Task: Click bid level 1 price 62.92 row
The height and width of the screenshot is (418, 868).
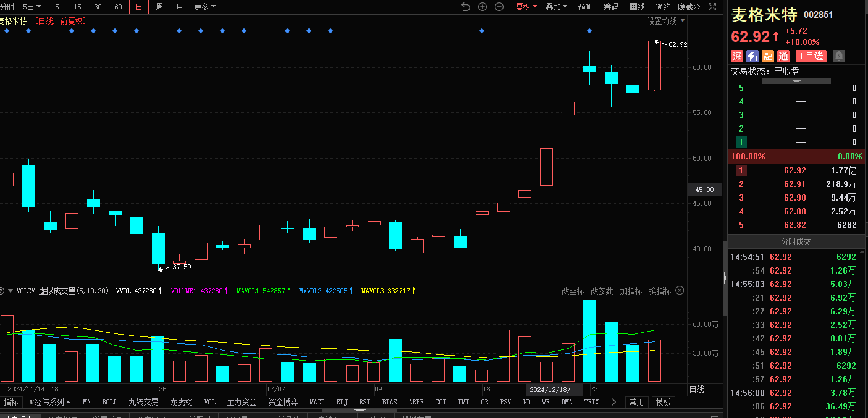Action: point(798,170)
